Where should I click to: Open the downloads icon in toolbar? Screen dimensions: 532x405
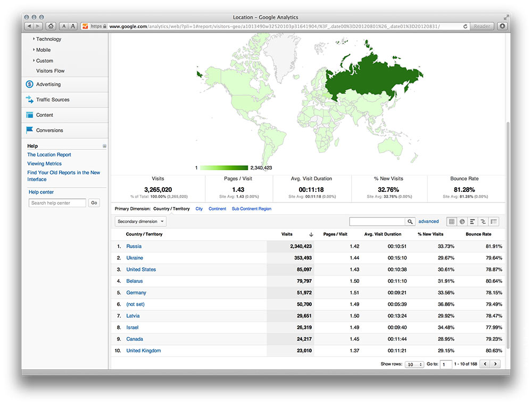[503, 26]
